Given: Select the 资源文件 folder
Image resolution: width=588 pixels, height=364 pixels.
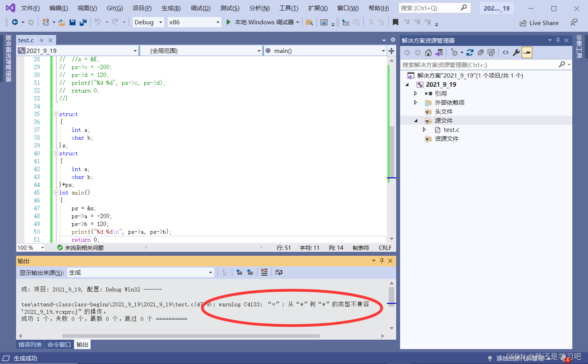Looking at the screenshot, I should [446, 138].
